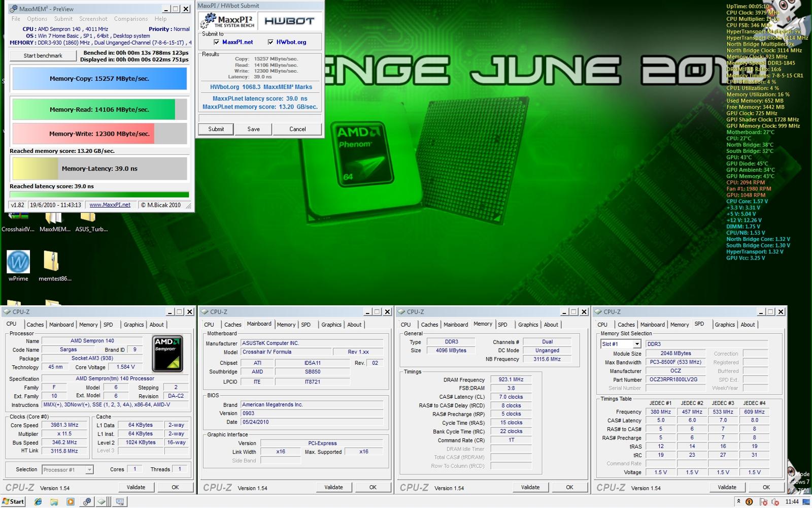Click the Save button in HWbot Submit dialog

253,129
